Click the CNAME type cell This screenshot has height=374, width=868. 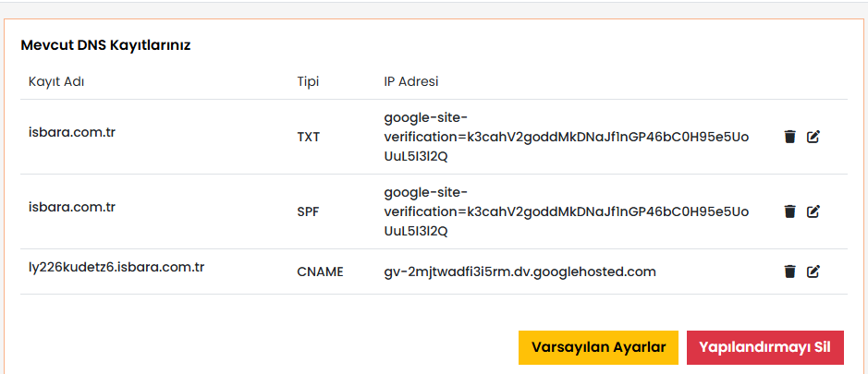[320, 271]
